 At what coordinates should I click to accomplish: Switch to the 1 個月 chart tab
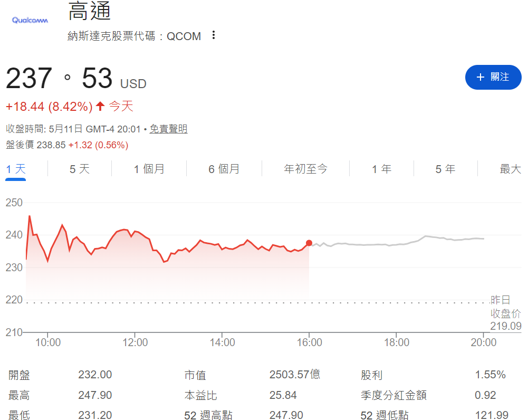[149, 169]
